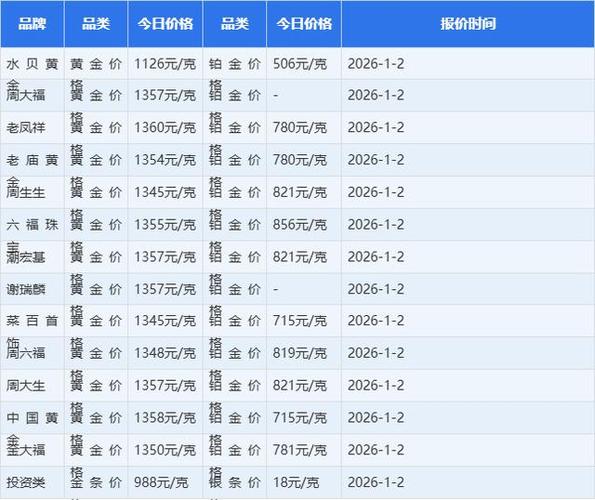The width and height of the screenshot is (595, 500).
Task: Select the 1358元/克 price cell
Action: pos(165,418)
